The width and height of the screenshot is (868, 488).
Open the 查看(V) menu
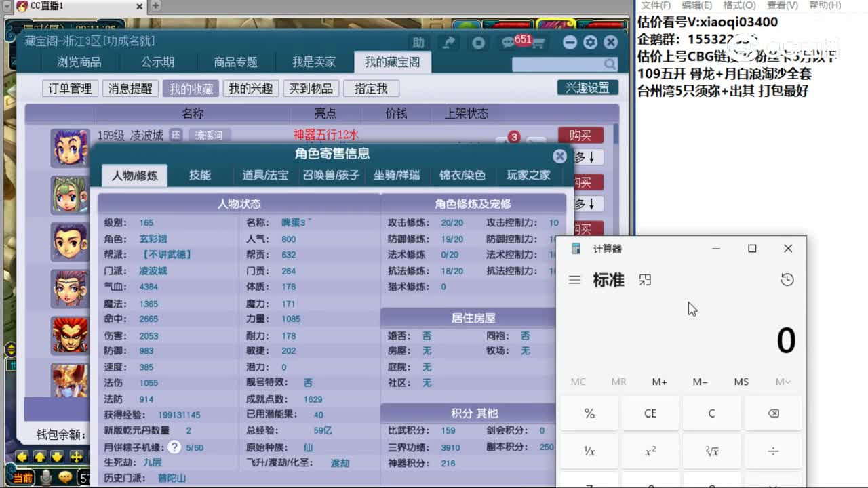783,5
